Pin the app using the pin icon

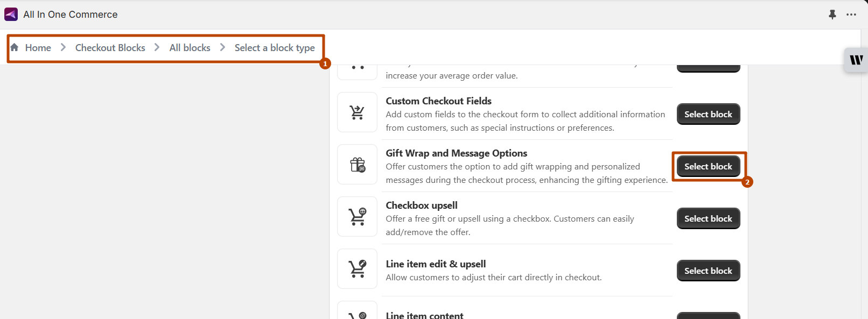click(x=832, y=15)
